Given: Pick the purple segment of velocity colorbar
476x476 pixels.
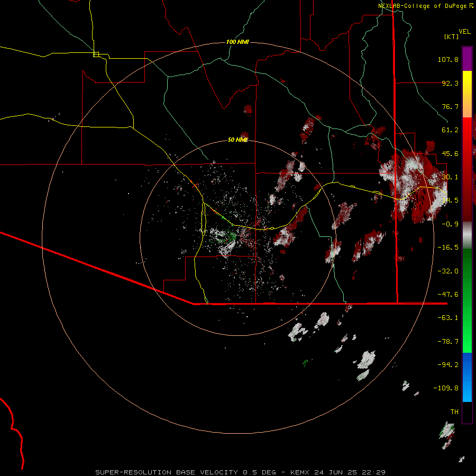Looking at the screenshot, I should [x=467, y=59].
